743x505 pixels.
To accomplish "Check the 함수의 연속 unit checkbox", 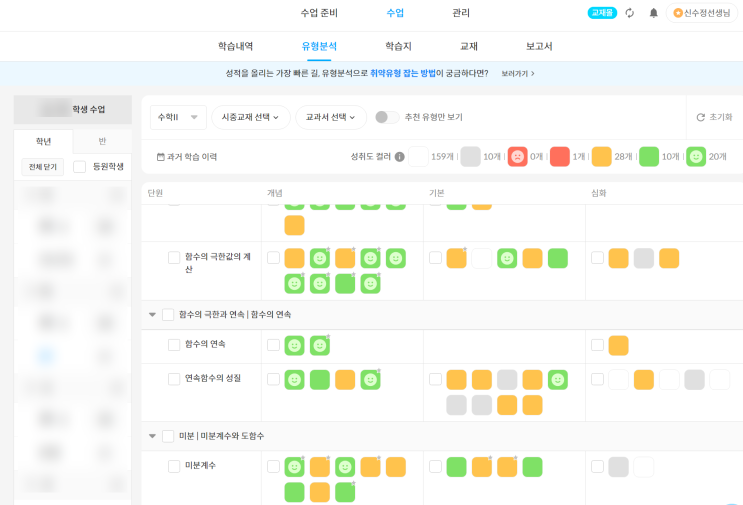I will click(x=174, y=344).
